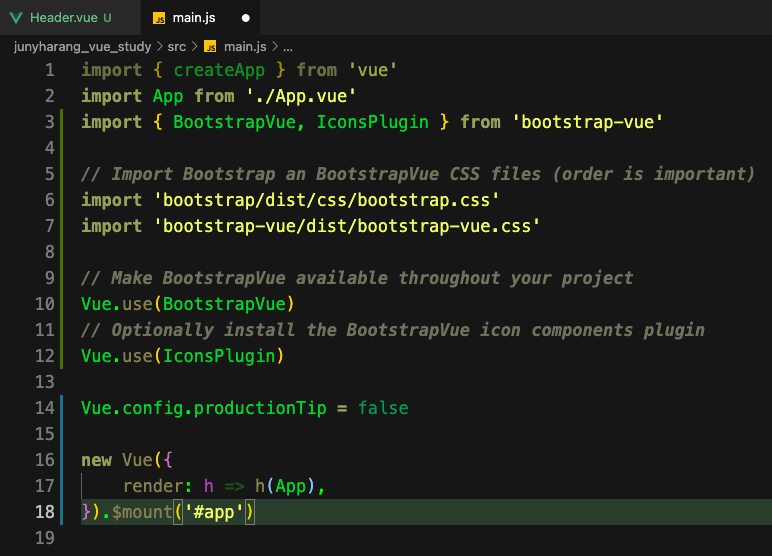Click the JS icon in the breadcrumb
772x556 pixels.
coord(210,47)
